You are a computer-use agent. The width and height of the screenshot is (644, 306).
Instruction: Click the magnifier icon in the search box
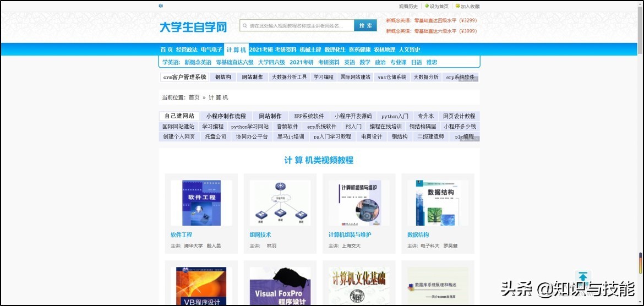(245, 25)
